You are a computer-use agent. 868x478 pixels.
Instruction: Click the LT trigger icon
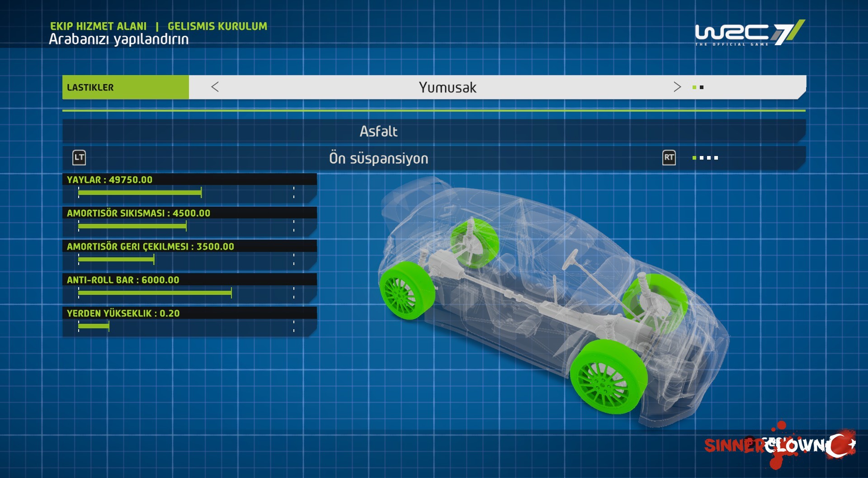tap(79, 158)
